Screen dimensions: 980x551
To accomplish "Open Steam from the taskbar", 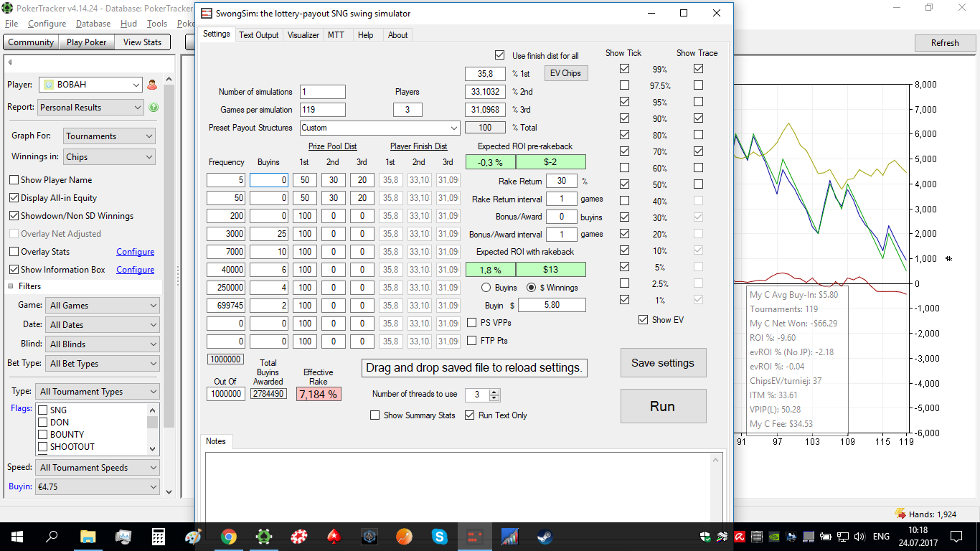I will (x=545, y=537).
